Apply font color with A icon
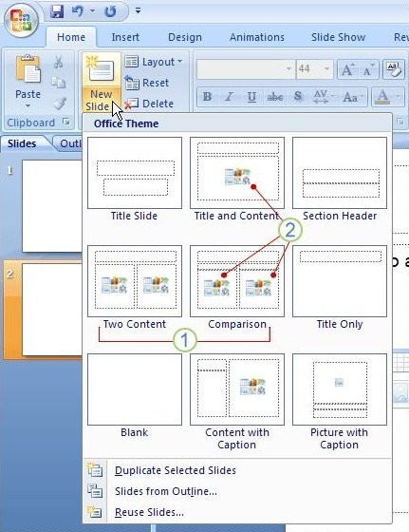Image resolution: width=409 pixels, height=532 pixels. (382, 97)
